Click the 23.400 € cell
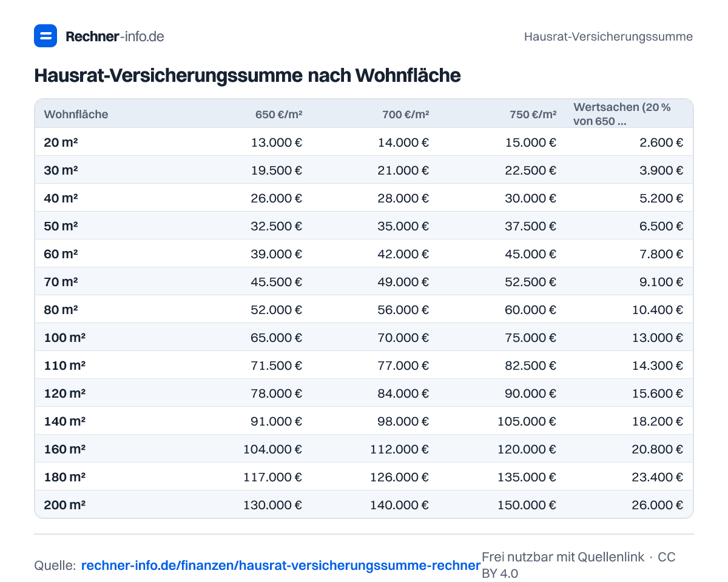The image size is (728, 582). (658, 477)
